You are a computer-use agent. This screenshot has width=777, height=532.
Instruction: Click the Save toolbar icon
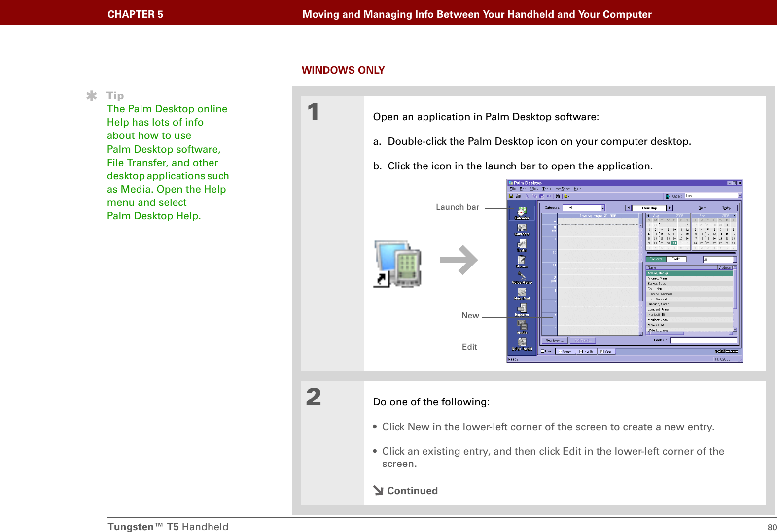coord(512,196)
